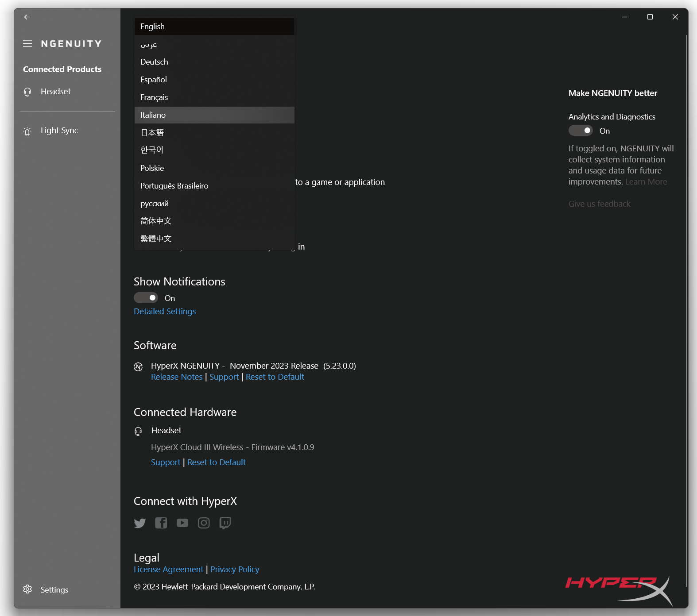Click Support link under HyperX NGENUITY software
The image size is (697, 616).
[224, 377]
